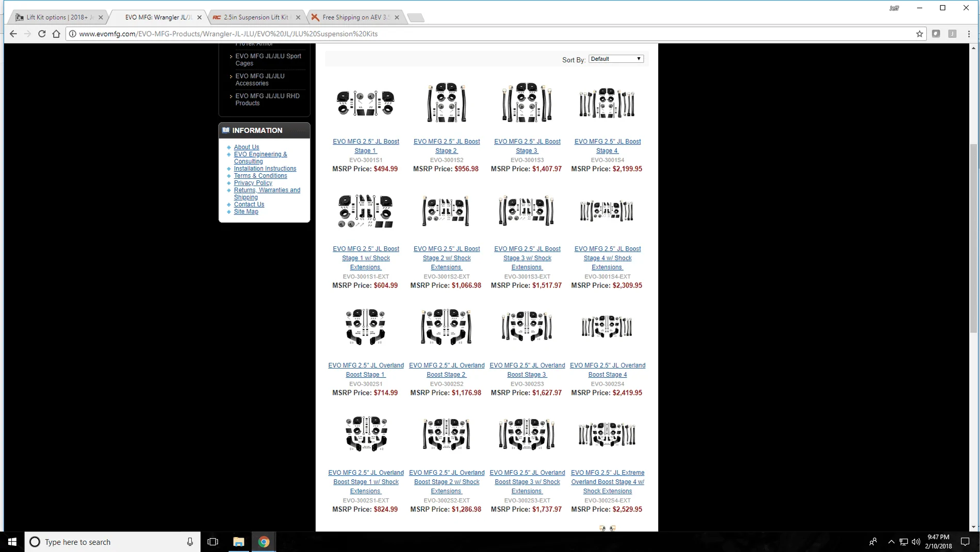
Task: Open Overland Boost Stage 4 product link
Action: [x=608, y=370]
